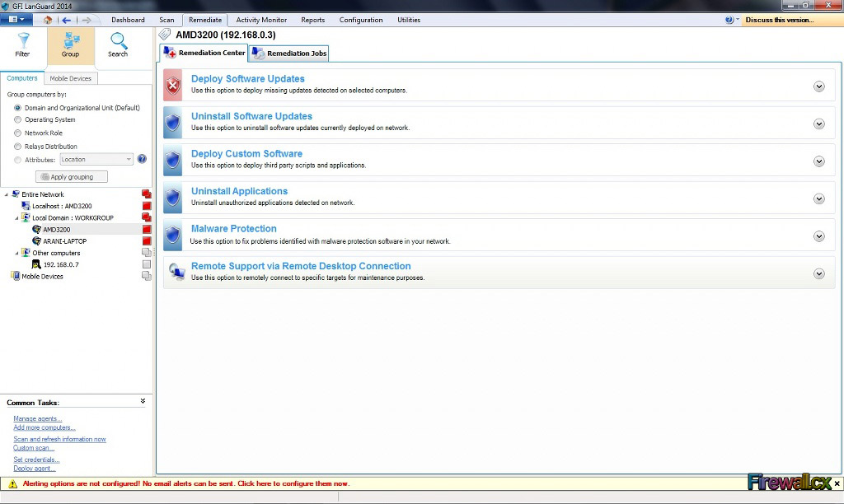Screen dimensions: 844x504
Task: Click Custom scan link
Action: tap(34, 447)
